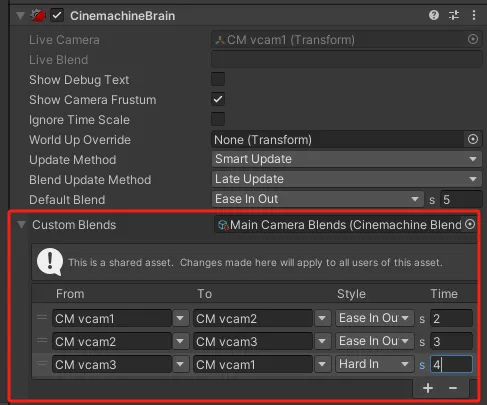
Task: Click To text field CM vcam2 in first row
Action: (253, 318)
